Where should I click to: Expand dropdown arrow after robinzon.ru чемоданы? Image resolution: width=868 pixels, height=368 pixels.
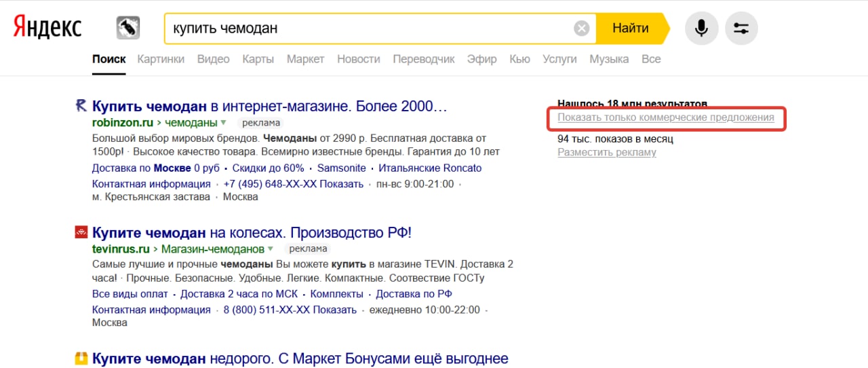click(x=223, y=123)
